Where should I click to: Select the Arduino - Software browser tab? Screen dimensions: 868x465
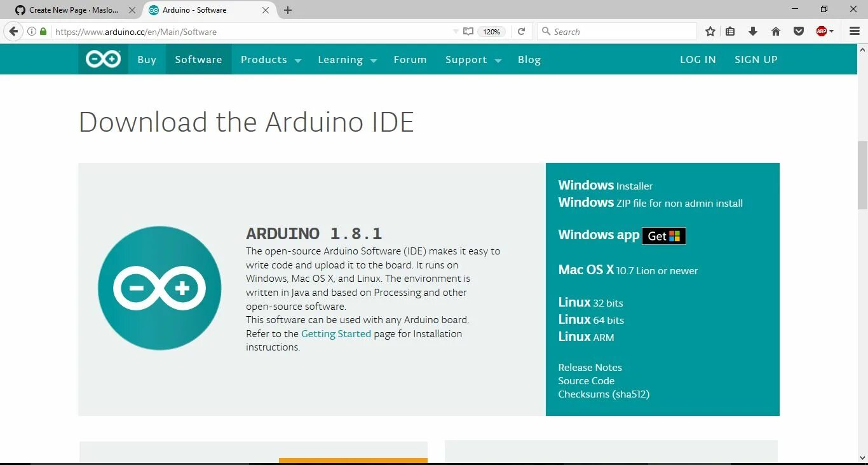click(208, 10)
